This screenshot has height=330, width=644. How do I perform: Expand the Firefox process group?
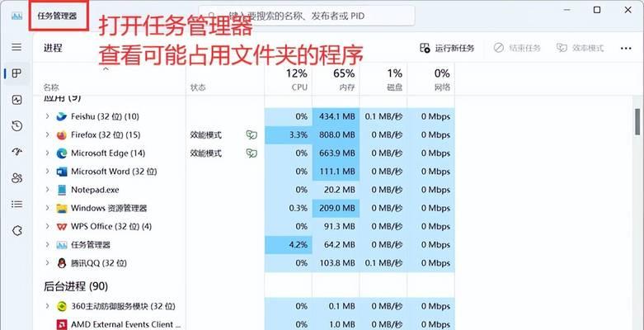47,134
